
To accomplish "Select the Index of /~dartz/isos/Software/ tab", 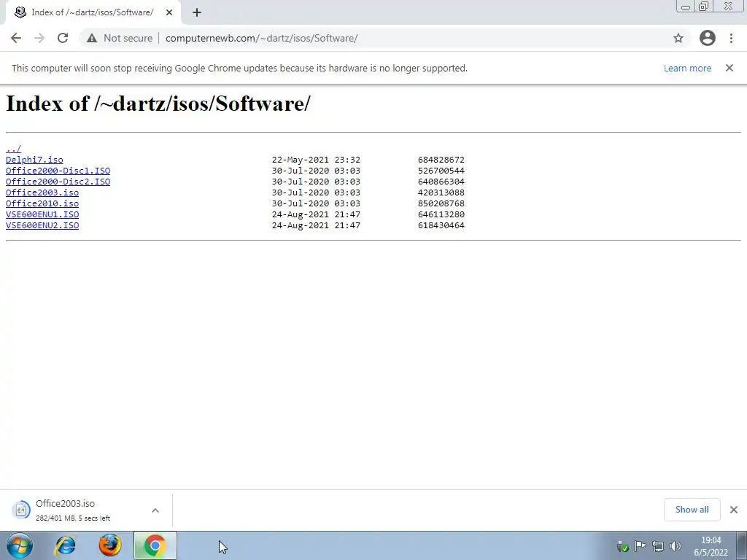I will click(x=93, y=12).
